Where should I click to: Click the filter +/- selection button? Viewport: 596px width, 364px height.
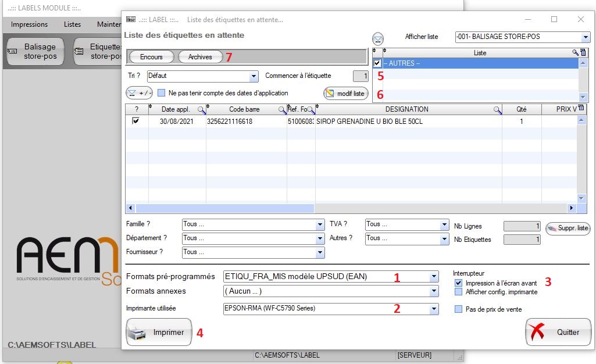139,93
